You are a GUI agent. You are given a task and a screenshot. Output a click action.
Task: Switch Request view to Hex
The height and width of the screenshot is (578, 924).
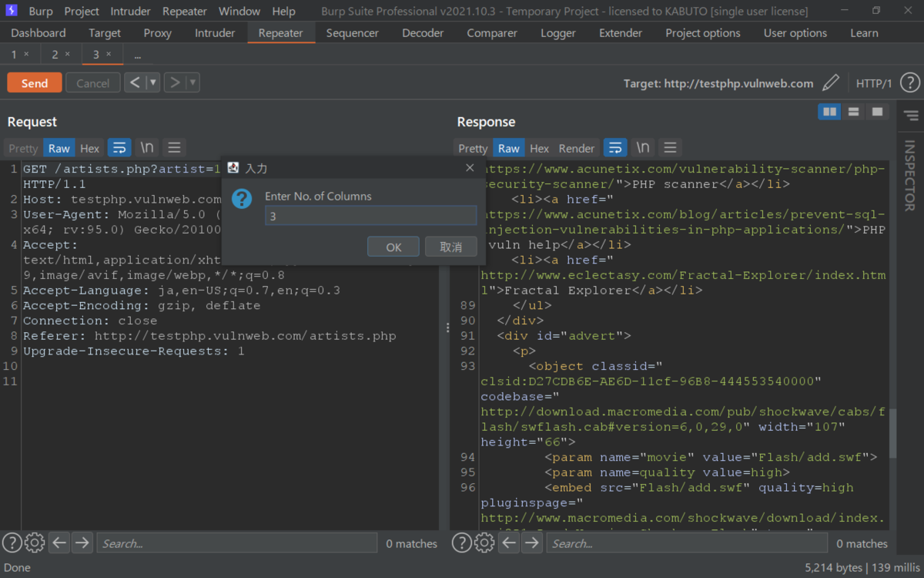(x=90, y=148)
